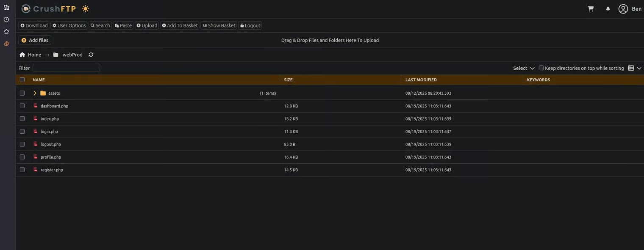Toggle the sun light/dark theme icon

point(86,9)
